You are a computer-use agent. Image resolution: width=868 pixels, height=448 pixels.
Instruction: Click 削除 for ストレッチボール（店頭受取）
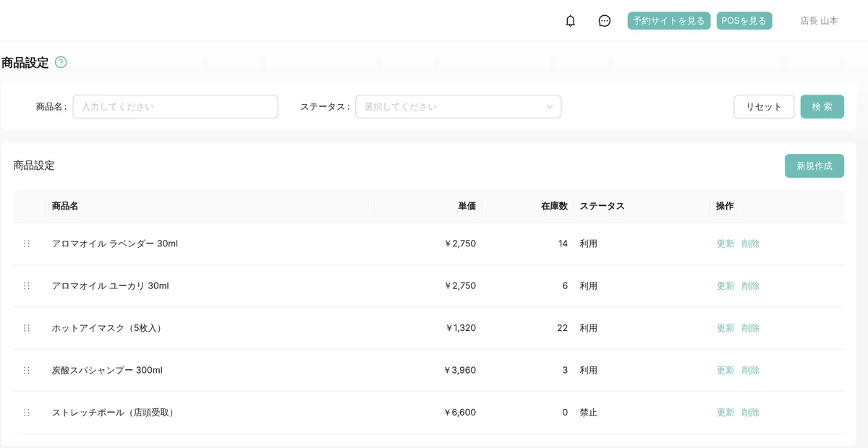tap(751, 413)
